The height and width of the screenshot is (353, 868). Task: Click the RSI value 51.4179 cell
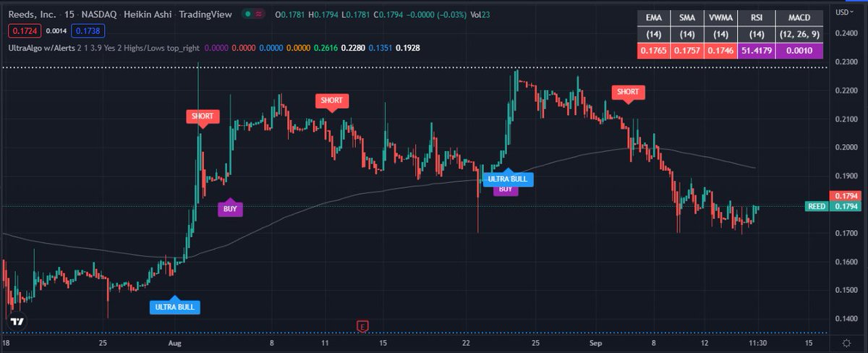click(756, 51)
